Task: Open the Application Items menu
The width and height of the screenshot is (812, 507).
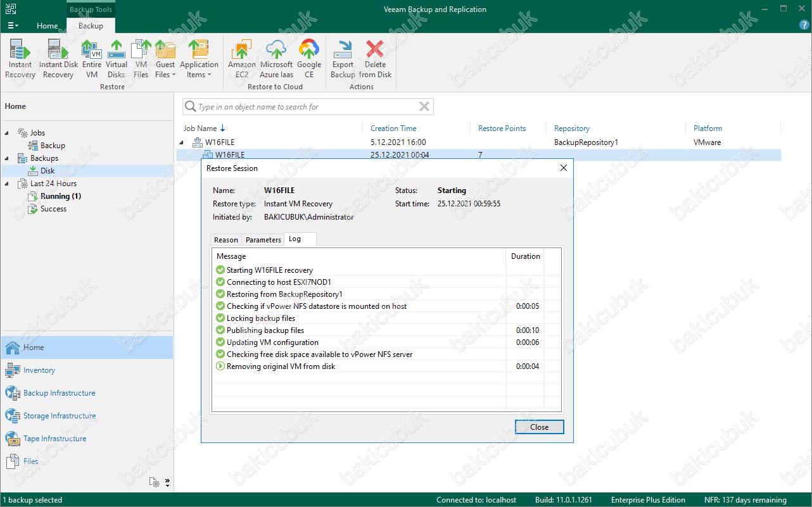Action: click(199, 59)
